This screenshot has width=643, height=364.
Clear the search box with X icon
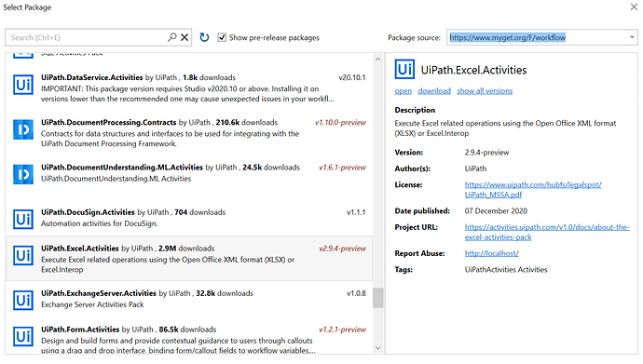[185, 37]
